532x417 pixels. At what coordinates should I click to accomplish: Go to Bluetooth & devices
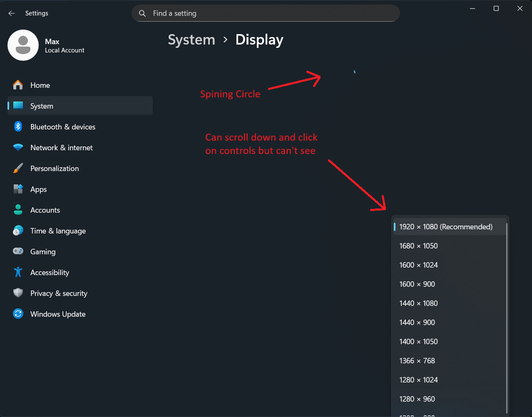point(80,127)
